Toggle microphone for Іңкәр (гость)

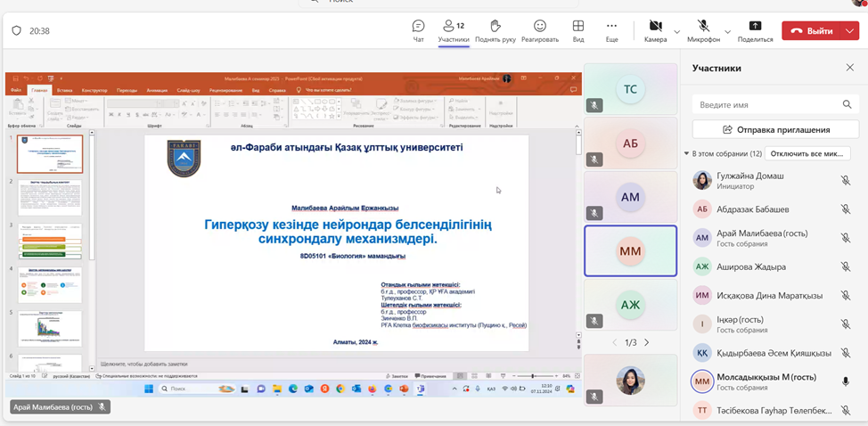click(x=846, y=324)
